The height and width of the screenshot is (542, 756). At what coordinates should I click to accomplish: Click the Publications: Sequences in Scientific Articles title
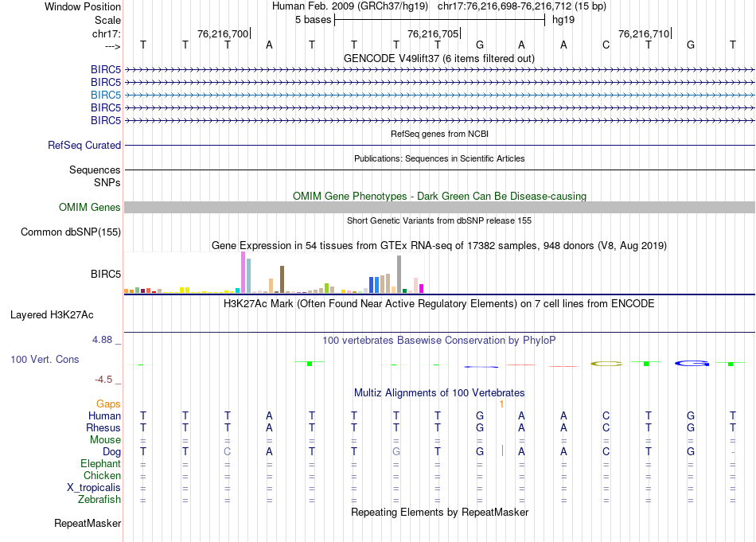[x=439, y=158]
